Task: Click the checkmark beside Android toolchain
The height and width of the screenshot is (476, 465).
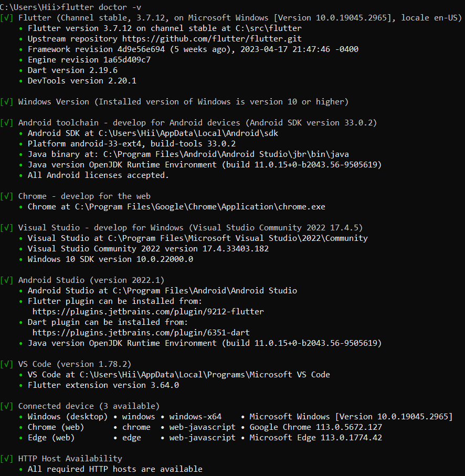Action: (7, 123)
